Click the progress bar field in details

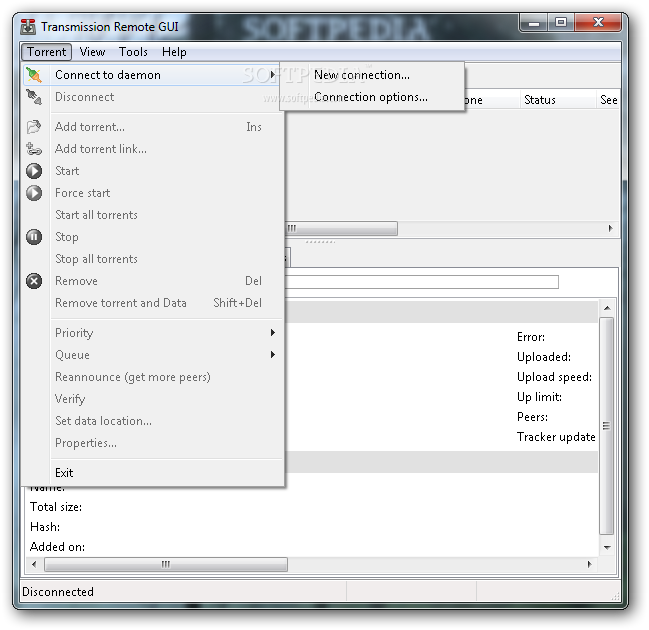click(x=421, y=282)
